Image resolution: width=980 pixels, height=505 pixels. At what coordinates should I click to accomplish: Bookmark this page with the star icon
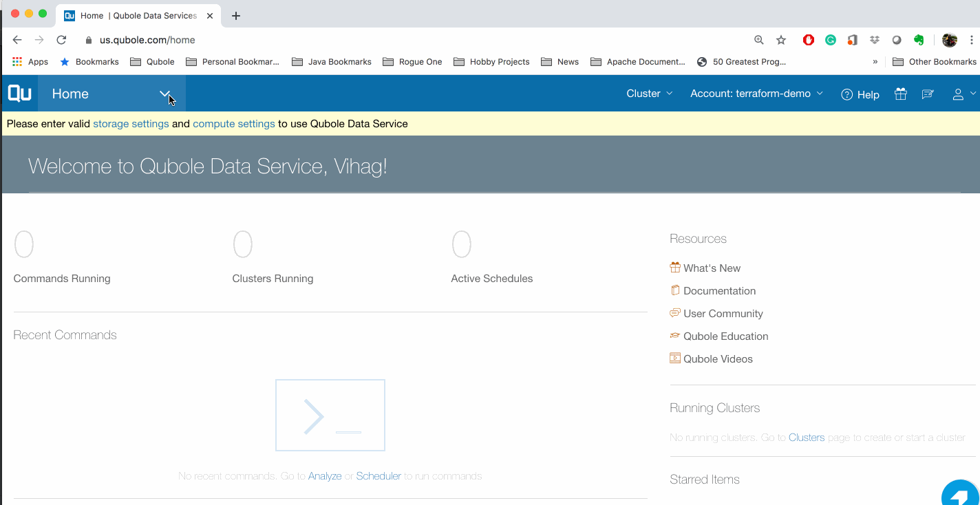tap(781, 40)
